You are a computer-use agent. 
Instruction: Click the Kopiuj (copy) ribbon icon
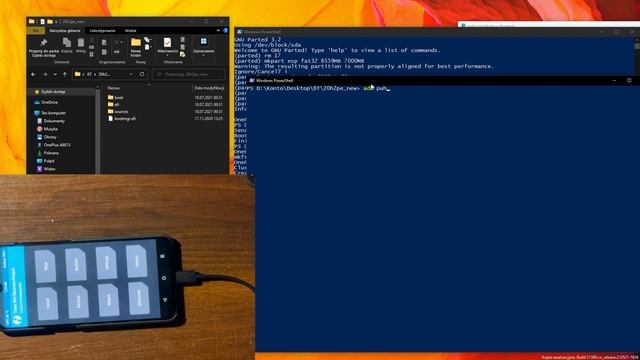[67, 42]
